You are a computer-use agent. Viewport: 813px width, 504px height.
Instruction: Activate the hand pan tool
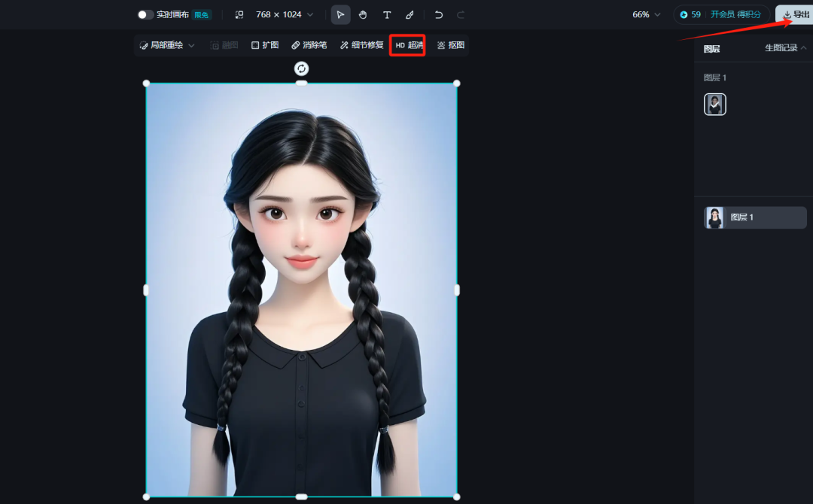(x=363, y=14)
